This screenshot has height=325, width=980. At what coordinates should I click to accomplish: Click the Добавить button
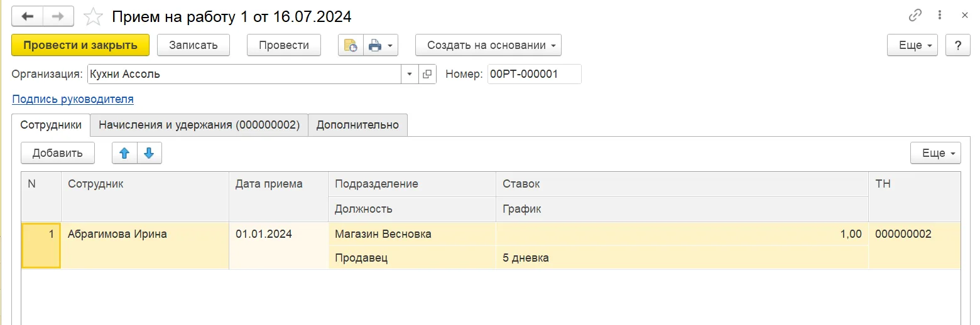pos(58,153)
